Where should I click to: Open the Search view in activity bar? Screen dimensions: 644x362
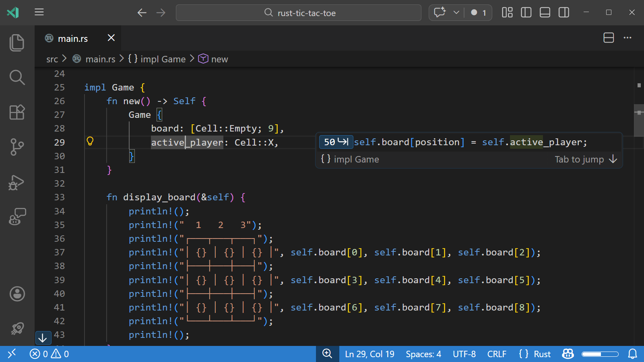17,77
